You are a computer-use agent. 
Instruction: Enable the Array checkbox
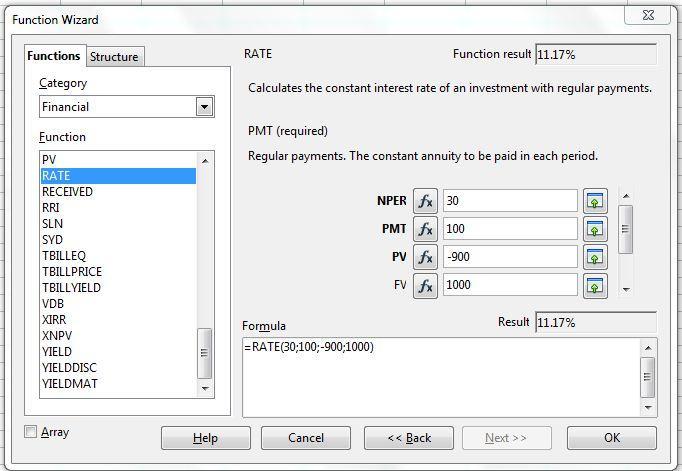click(31, 432)
